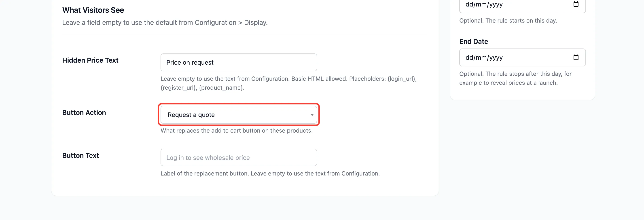Select the mm segment of End Date
The height and width of the screenshot is (220, 644).
[x=481, y=57]
